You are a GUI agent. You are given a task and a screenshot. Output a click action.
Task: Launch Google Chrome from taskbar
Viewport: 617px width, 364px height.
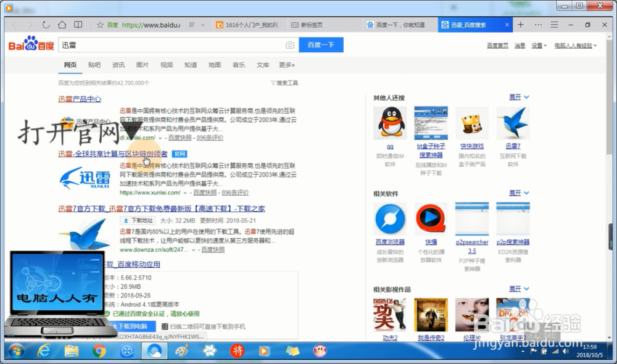coord(99,351)
